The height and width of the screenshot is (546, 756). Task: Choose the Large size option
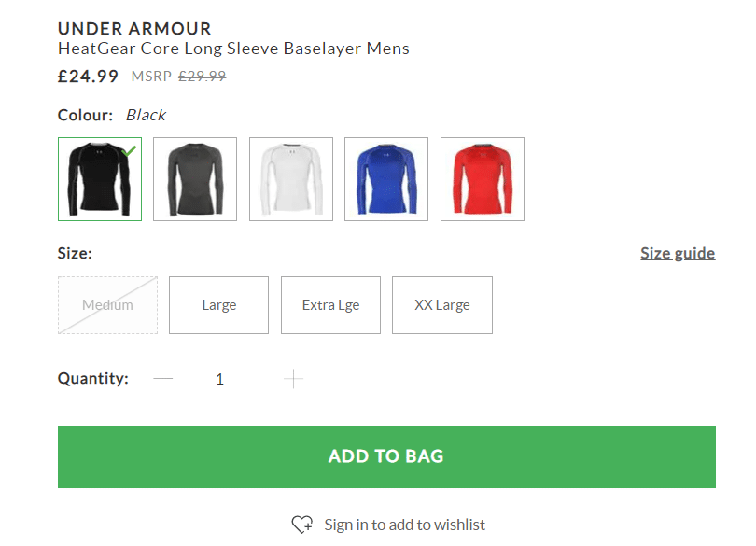click(x=218, y=304)
